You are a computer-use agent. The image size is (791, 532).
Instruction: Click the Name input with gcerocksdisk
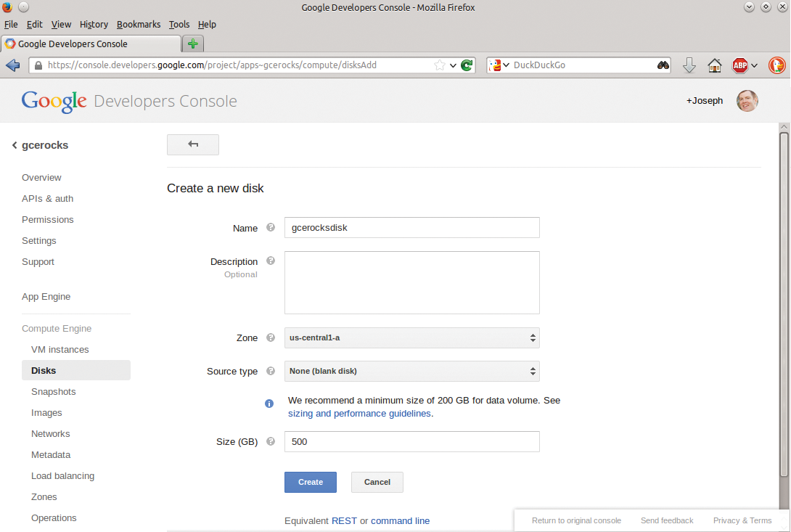click(412, 228)
